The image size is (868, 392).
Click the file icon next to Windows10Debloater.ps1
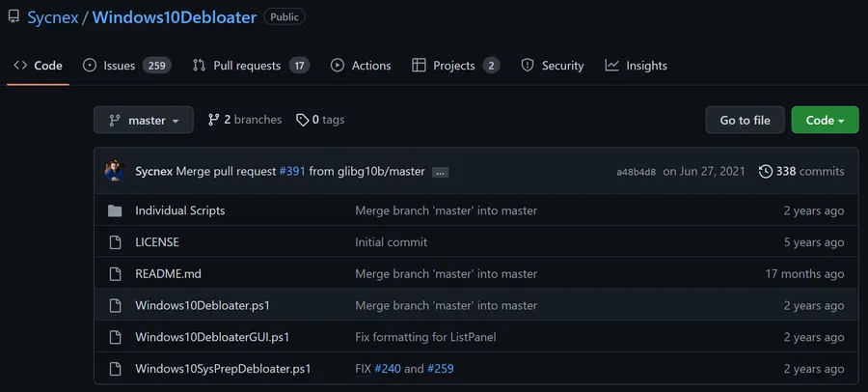click(x=115, y=305)
